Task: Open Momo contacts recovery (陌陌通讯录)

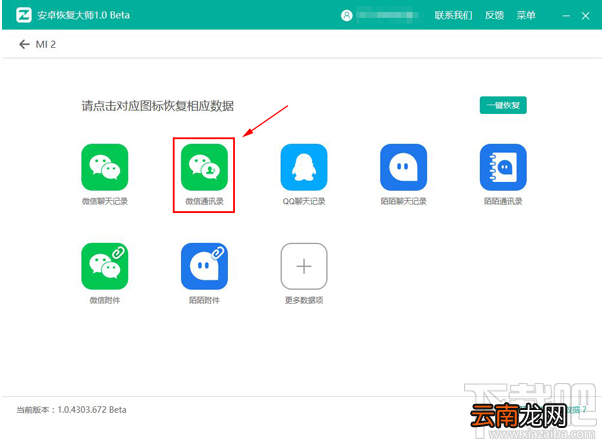Action: (x=503, y=167)
